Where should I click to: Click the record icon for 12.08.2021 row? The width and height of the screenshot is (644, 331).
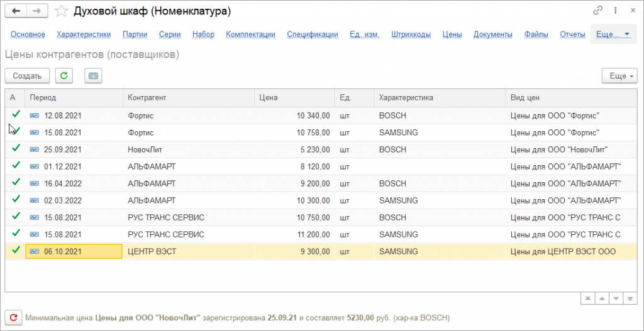tap(35, 116)
